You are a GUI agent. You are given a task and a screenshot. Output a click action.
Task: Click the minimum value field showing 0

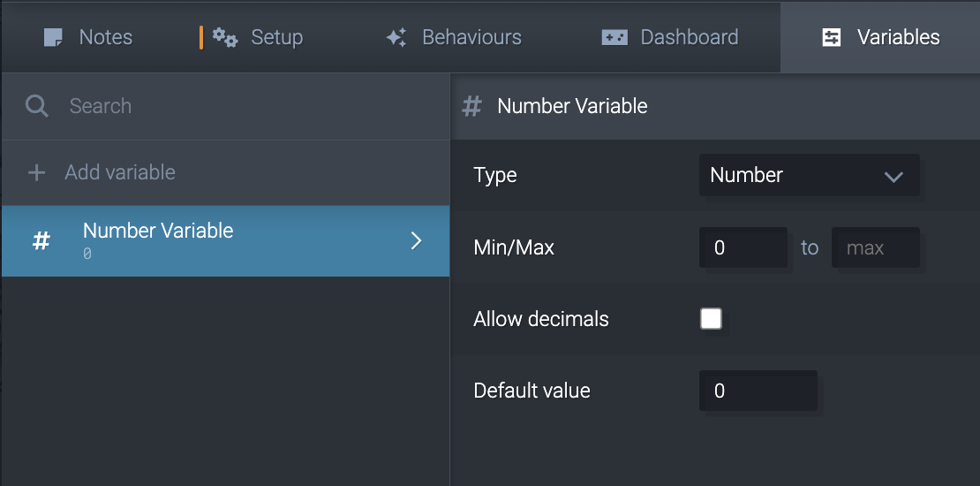[743, 247]
